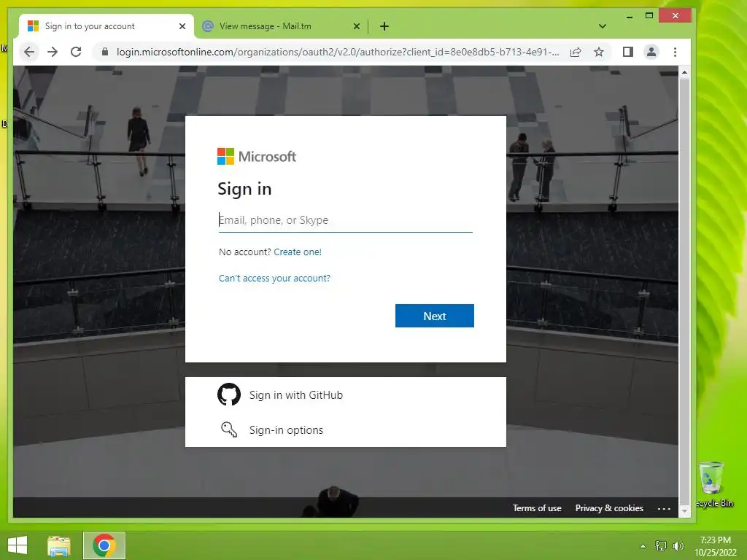The image size is (747, 560).
Task: Open the Privacy & cookies link
Action: pos(609,508)
